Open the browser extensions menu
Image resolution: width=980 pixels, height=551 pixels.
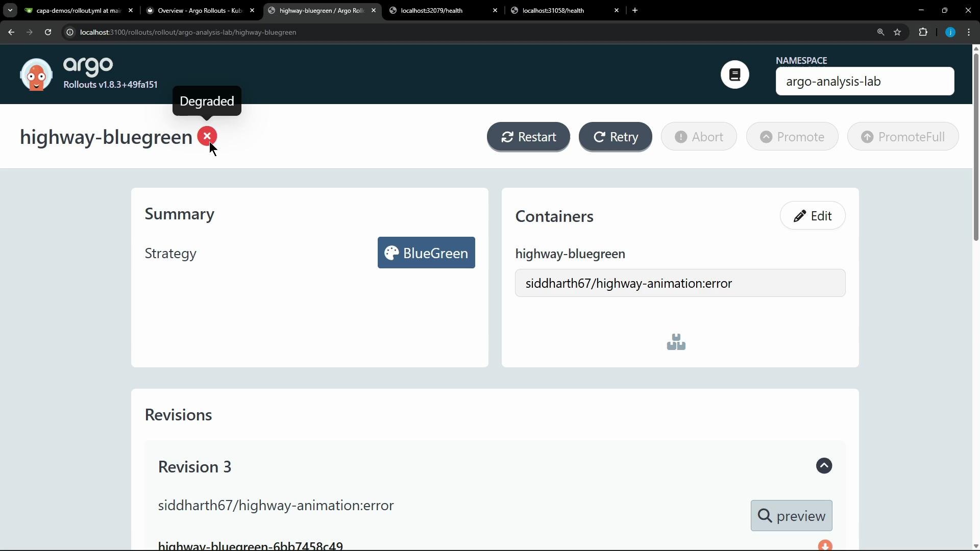coord(923,32)
